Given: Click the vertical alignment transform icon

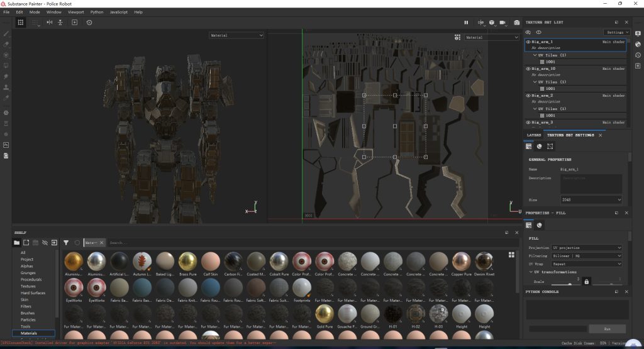Looking at the screenshot, I should pyautogui.click(x=60, y=23).
